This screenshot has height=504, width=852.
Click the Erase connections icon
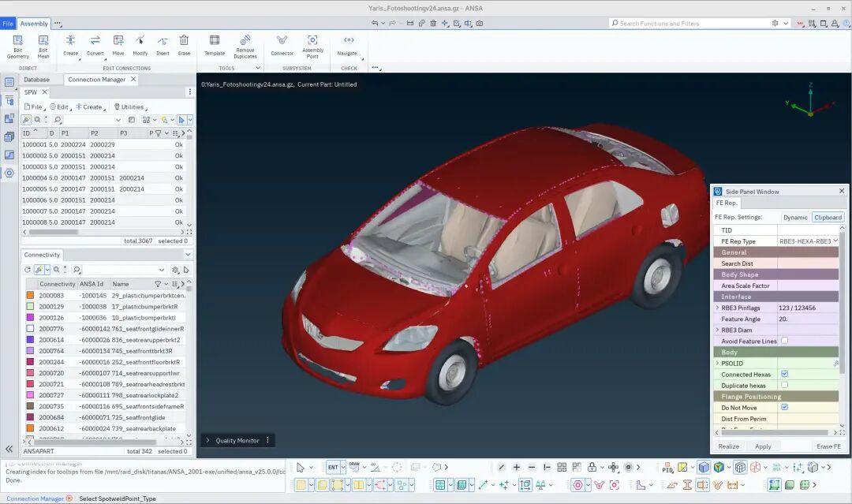pos(184,41)
